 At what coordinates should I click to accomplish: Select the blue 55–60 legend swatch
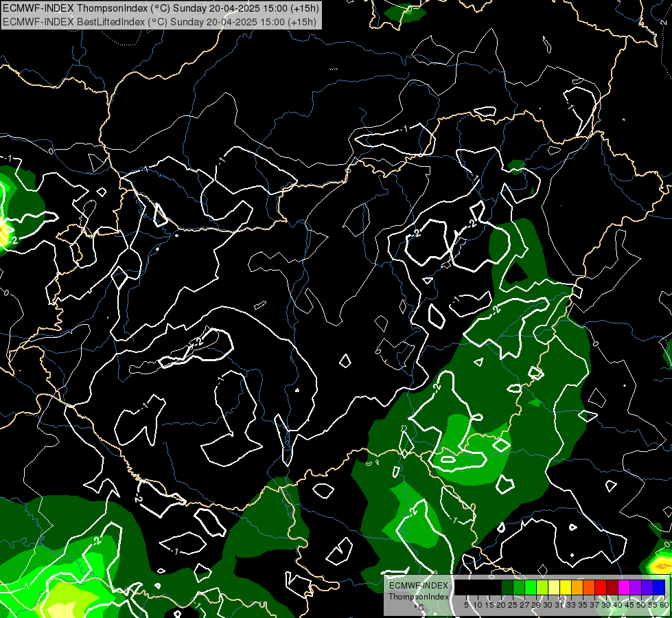(x=659, y=588)
